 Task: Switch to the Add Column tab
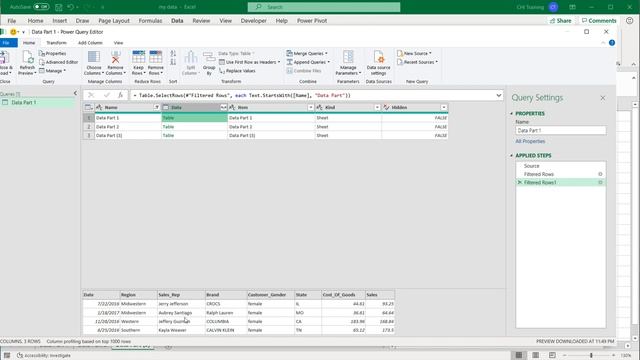(90, 42)
